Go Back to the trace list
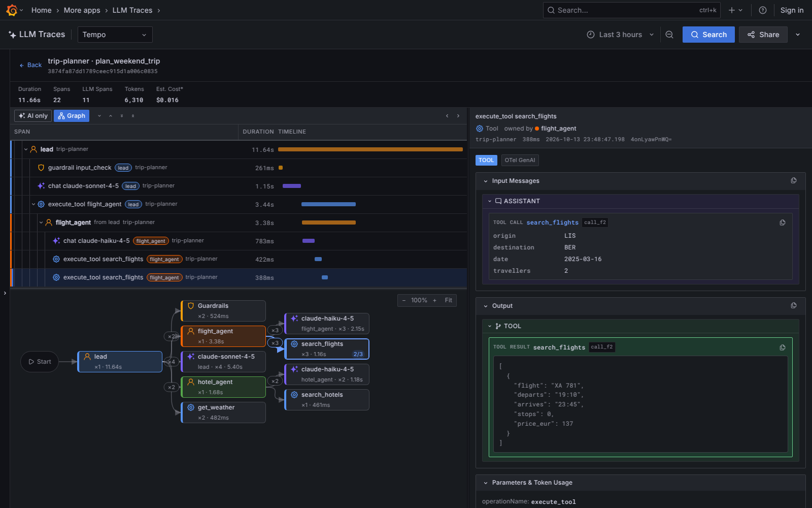812x508 pixels. pos(30,65)
